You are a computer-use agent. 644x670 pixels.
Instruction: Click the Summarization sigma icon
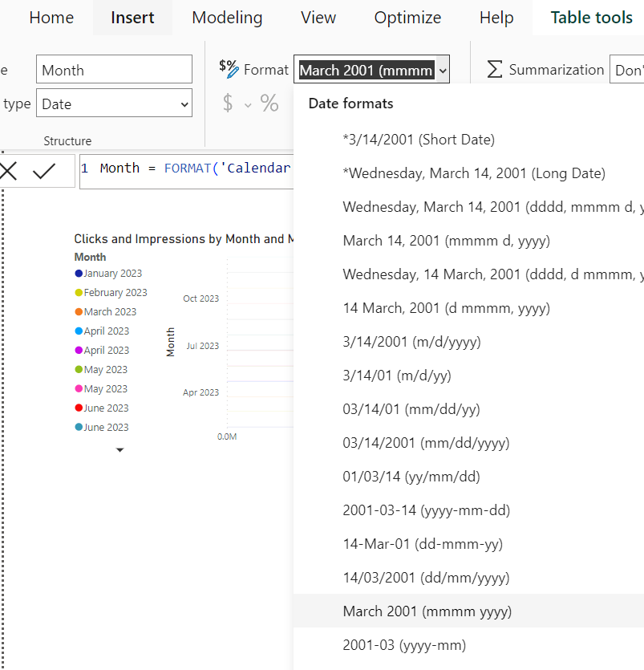coord(494,69)
